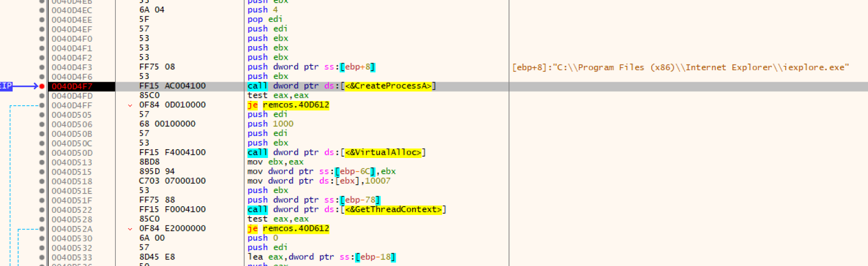
Task: Click address 0040D533
Action: (72, 257)
